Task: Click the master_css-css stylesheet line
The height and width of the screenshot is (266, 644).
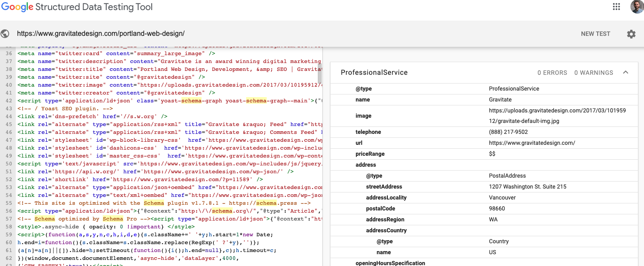Action: pyautogui.click(x=170, y=156)
